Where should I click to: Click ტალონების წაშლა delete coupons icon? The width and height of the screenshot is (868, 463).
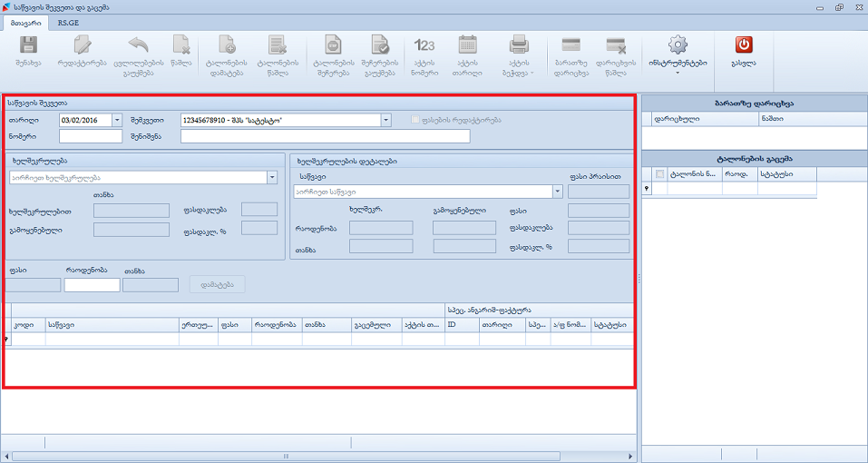(278, 44)
